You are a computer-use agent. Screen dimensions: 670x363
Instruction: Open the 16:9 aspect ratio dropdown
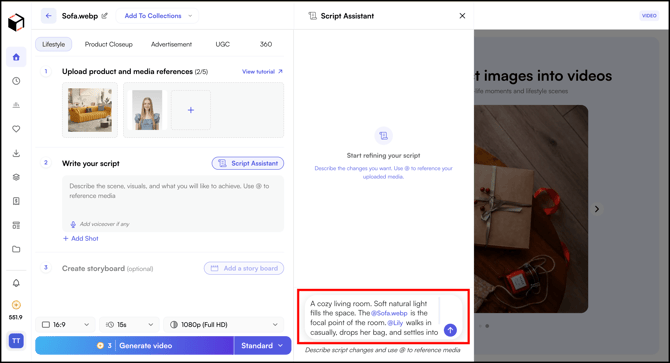[x=65, y=325]
